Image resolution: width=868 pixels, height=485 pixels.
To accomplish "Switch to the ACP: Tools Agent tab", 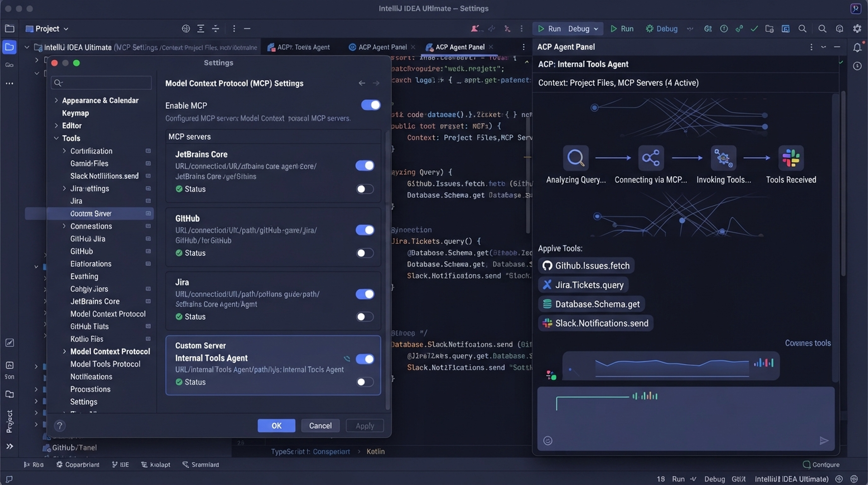I will [x=299, y=47].
